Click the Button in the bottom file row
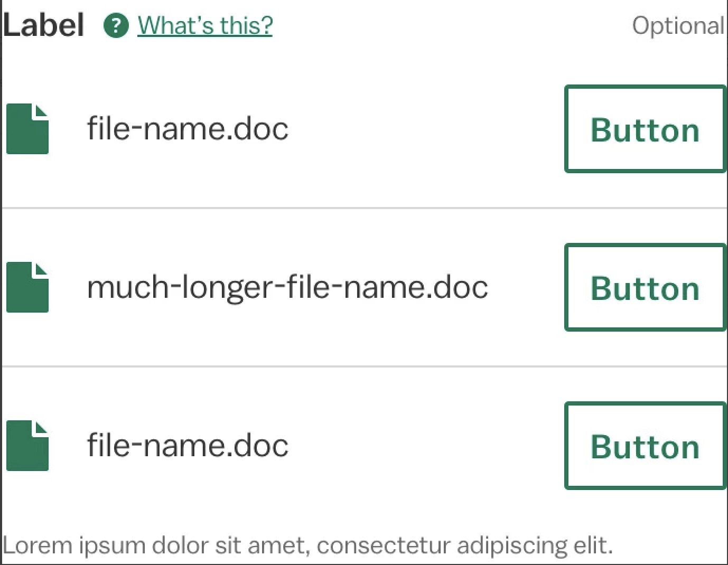 tap(645, 446)
